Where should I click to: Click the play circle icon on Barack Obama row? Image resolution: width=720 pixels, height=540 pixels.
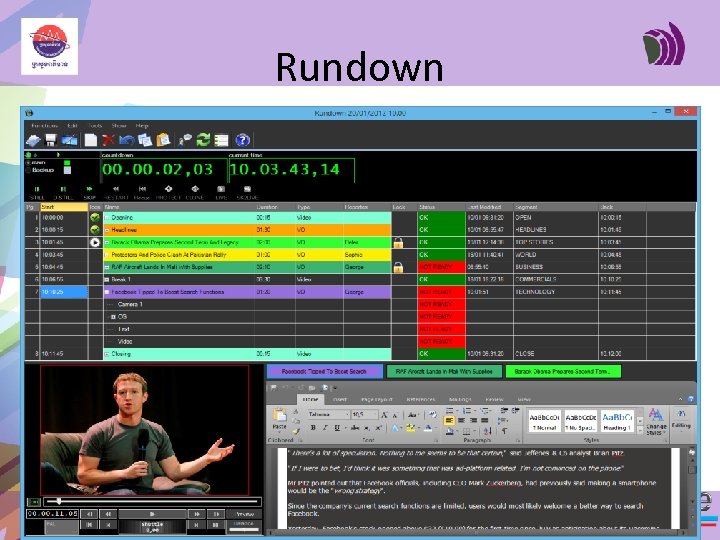point(95,242)
